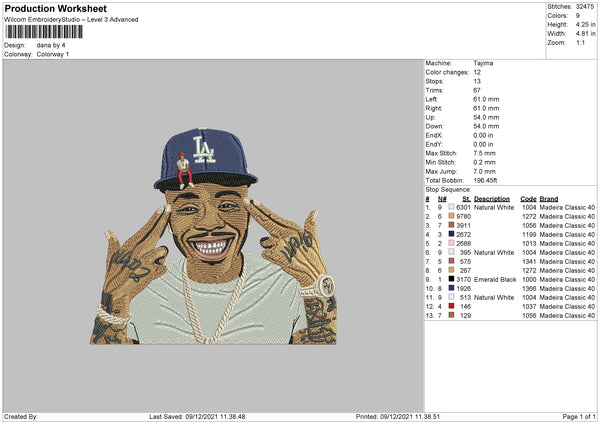Click the Total Bobbin value 196.45ft
Image resolution: width=600 pixels, height=424 pixels.
point(485,180)
